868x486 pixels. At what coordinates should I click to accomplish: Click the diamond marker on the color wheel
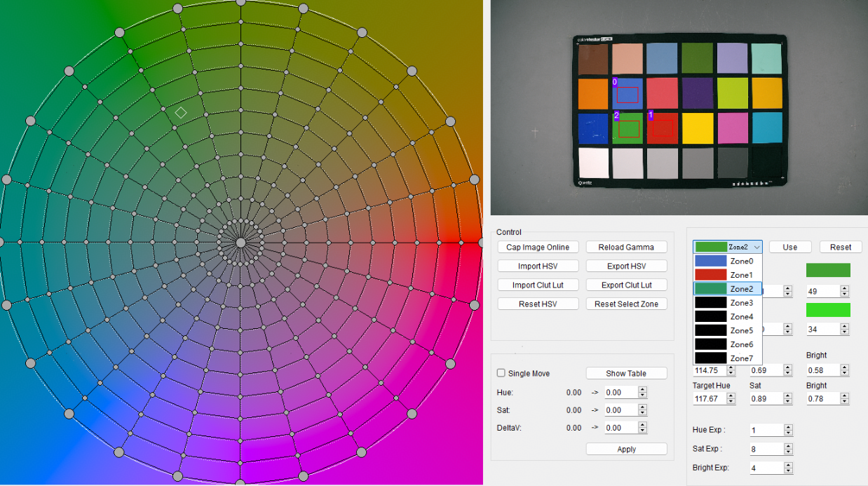[x=180, y=112]
